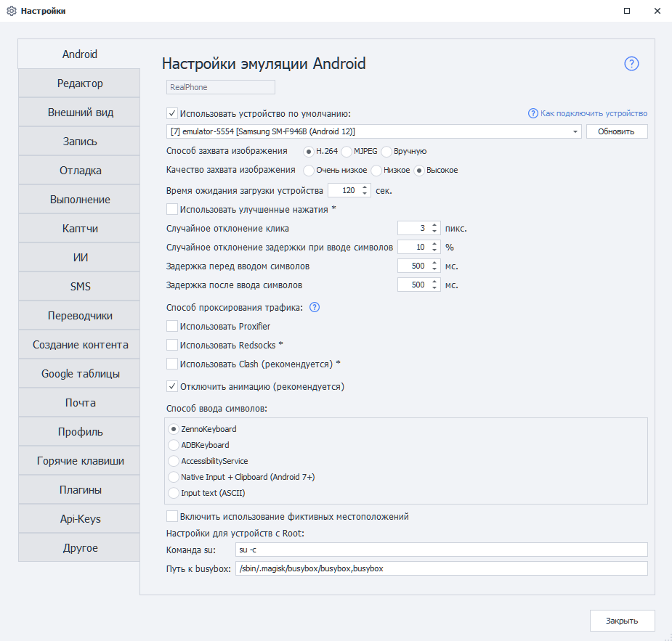Image resolution: width=672 pixels, height=641 pixels.
Task: Click the question icon of "Как подключить устройство"
Action: click(533, 113)
